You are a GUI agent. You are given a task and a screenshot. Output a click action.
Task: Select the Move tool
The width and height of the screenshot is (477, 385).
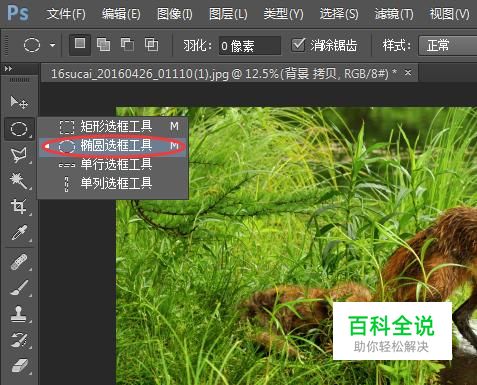(19, 102)
